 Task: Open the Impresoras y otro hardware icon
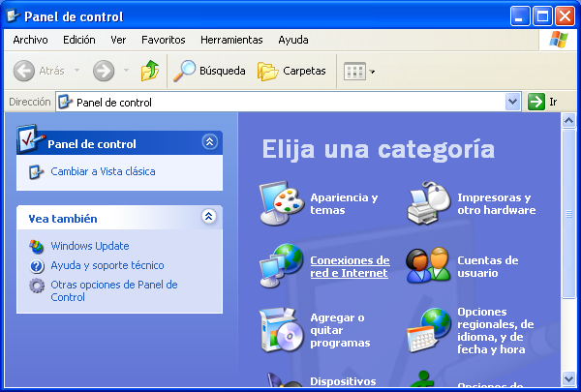click(x=428, y=203)
